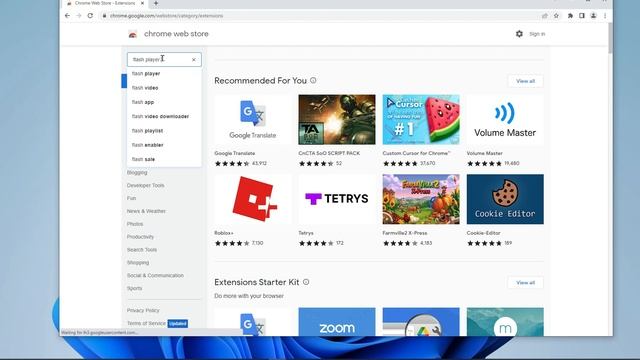The height and width of the screenshot is (360, 640).
Task: View all Recommended For You extensions
Action: pos(525,81)
